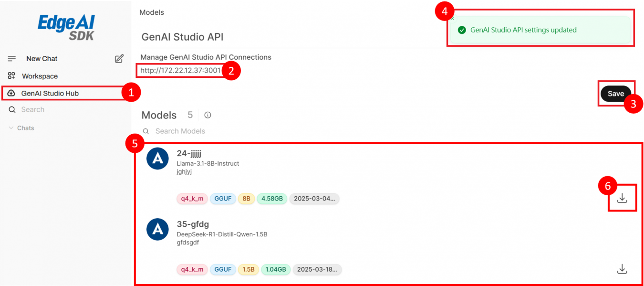
Task: Click the q4_k_m tag on 24-jjjjj
Action: (x=192, y=199)
